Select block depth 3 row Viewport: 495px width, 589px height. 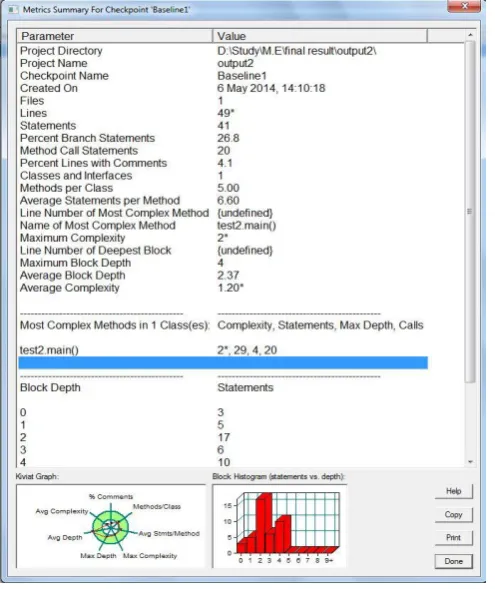click(x=223, y=450)
